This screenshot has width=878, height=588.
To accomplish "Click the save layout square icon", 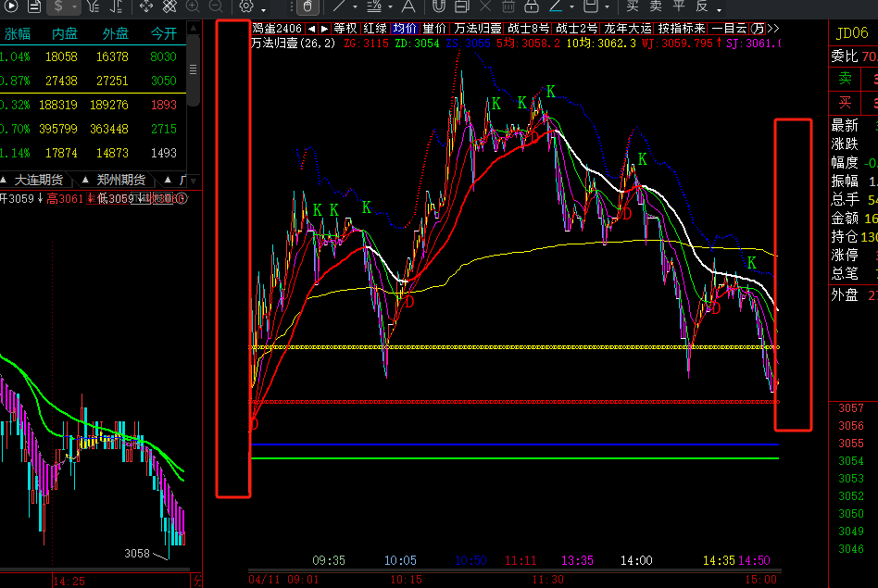I will (591, 6).
